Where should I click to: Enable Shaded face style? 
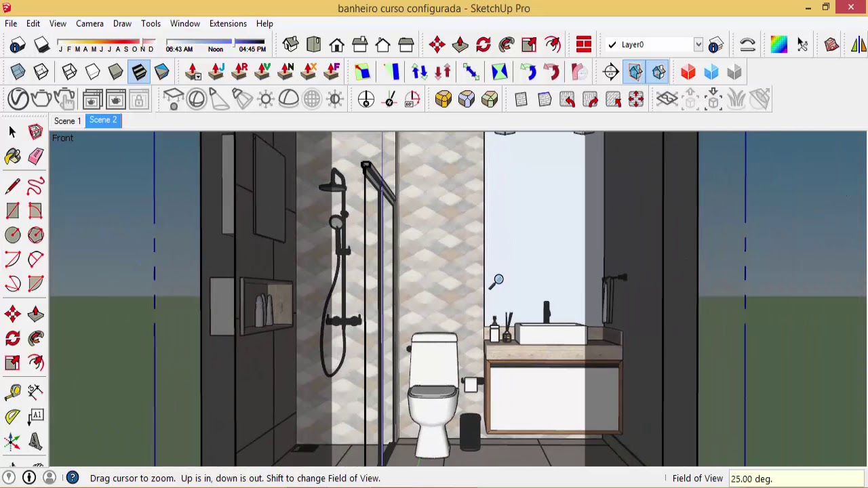115,72
